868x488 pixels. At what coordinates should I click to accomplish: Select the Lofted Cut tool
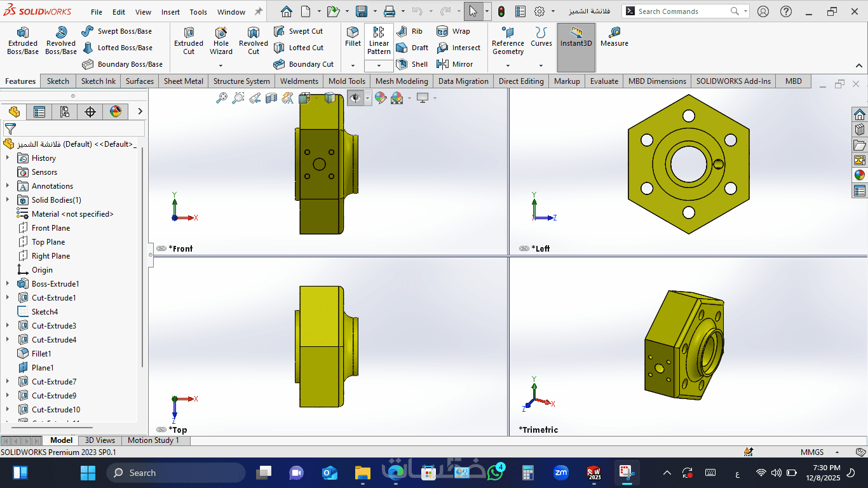299,48
